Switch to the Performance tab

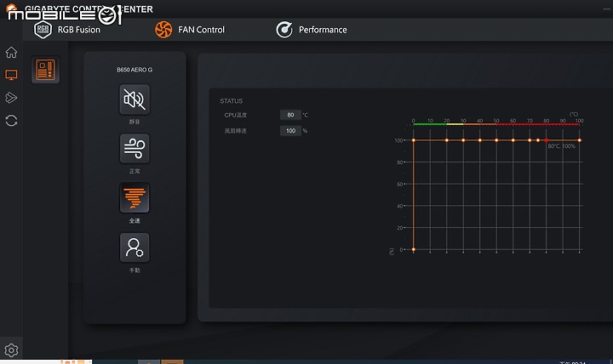tap(312, 30)
